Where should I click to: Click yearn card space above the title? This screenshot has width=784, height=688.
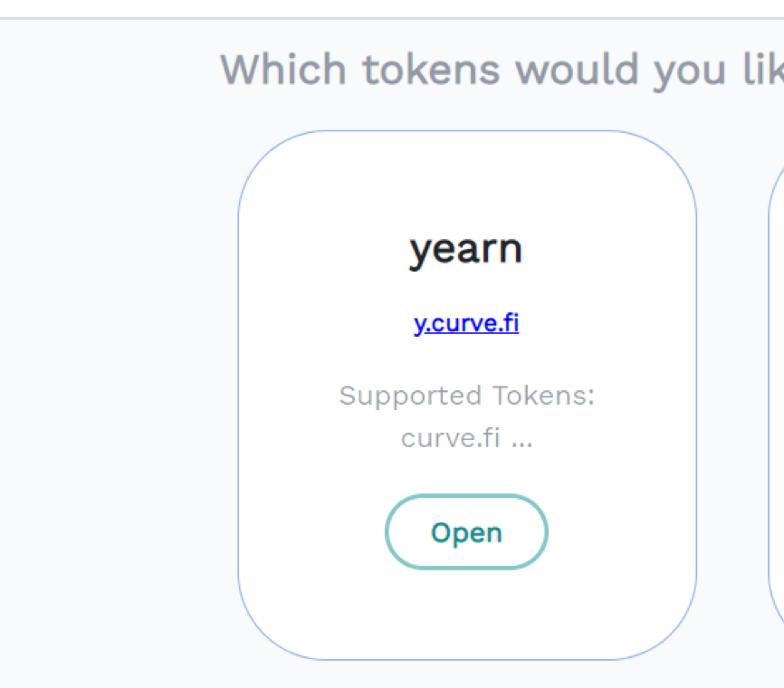(x=466, y=177)
